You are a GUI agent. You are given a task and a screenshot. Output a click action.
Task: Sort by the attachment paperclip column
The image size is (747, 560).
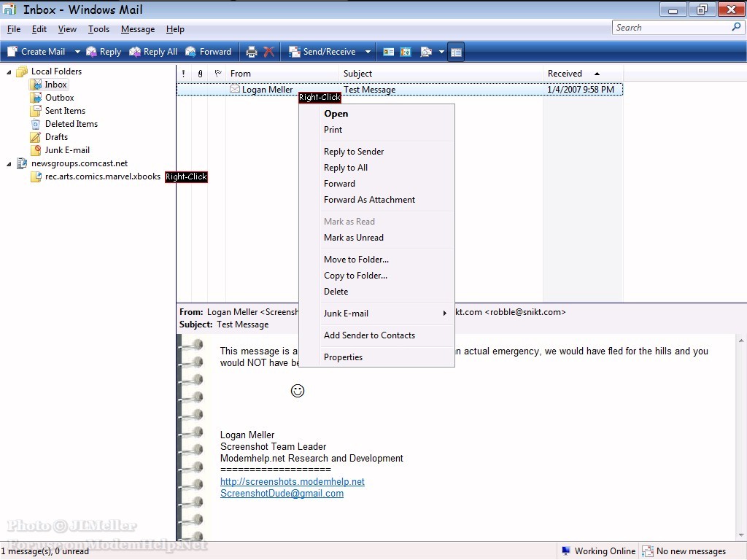pyautogui.click(x=200, y=74)
